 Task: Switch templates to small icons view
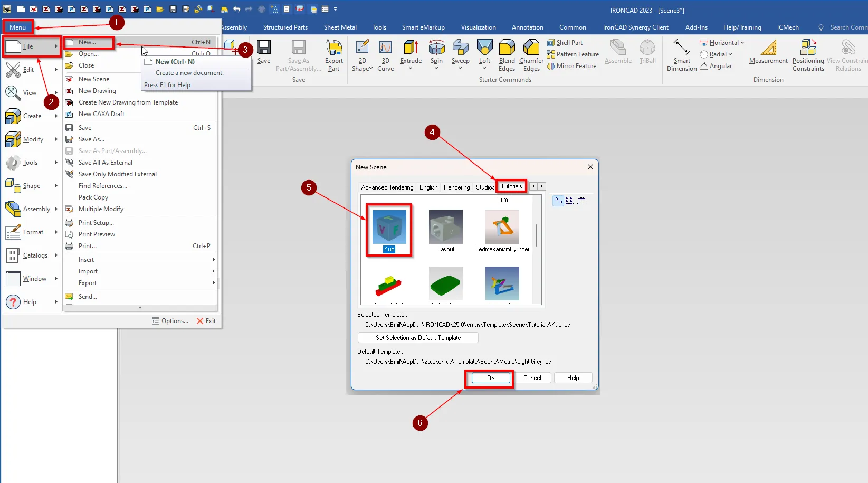pos(569,201)
